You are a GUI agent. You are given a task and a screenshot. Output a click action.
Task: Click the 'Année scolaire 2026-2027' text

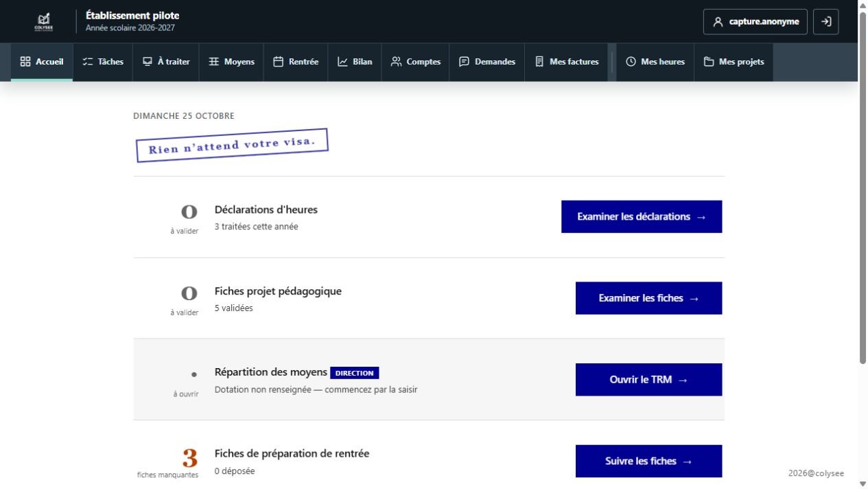(130, 28)
